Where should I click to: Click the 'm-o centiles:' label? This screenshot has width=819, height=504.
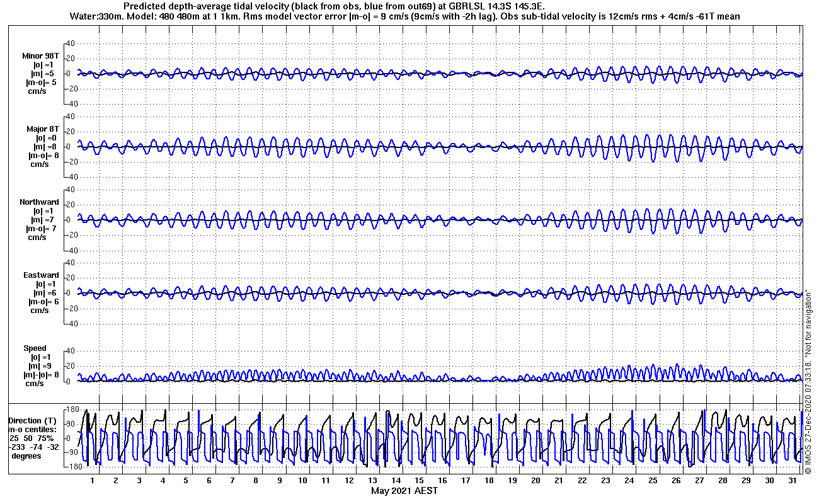click(32, 429)
